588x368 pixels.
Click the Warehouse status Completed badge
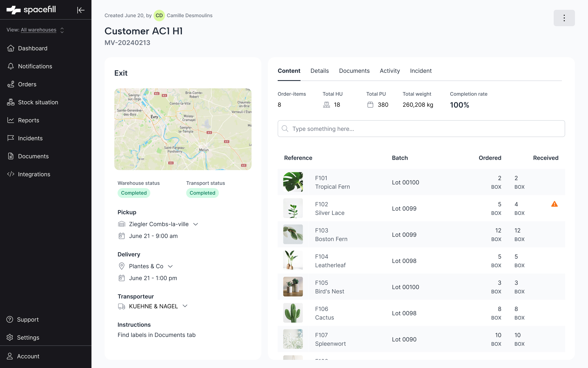(x=134, y=193)
